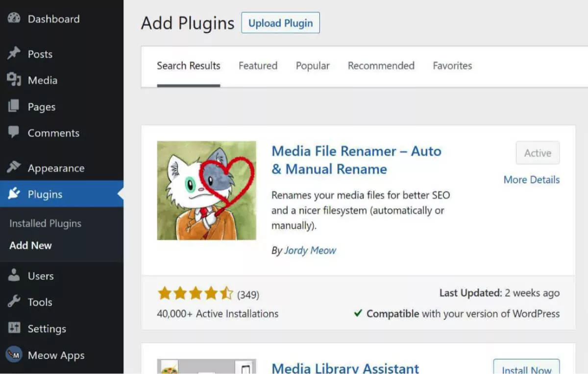Click the Dashboard gauge icon
This screenshot has width=588, height=374.
click(14, 19)
